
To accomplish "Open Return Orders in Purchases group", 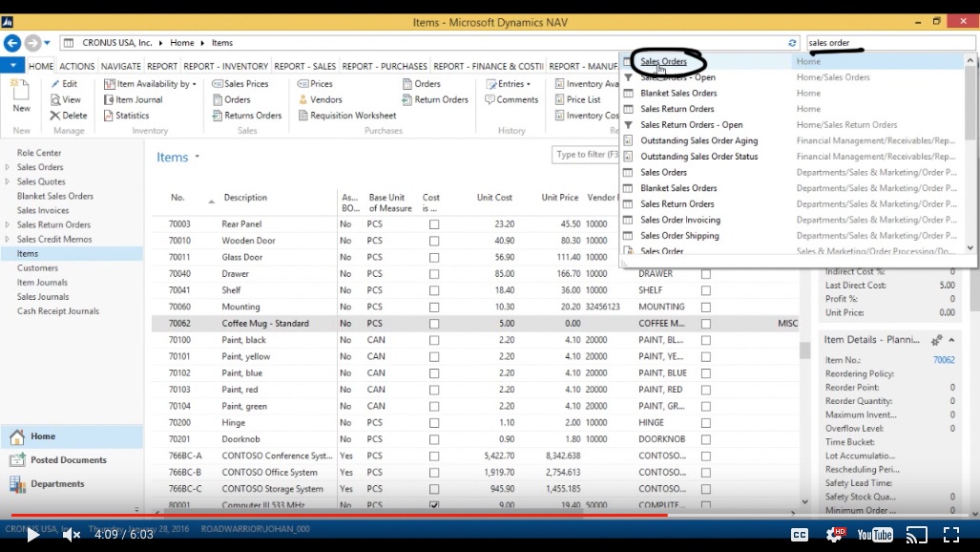I will (435, 99).
